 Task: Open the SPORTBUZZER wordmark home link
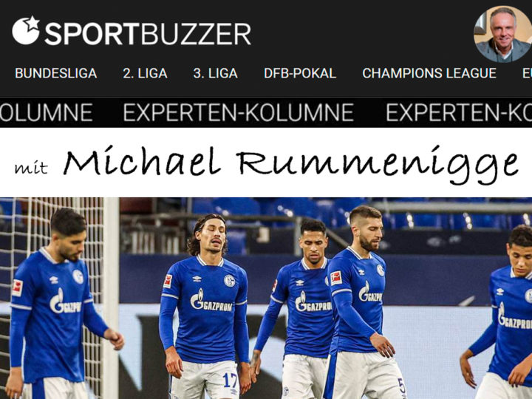(148, 34)
